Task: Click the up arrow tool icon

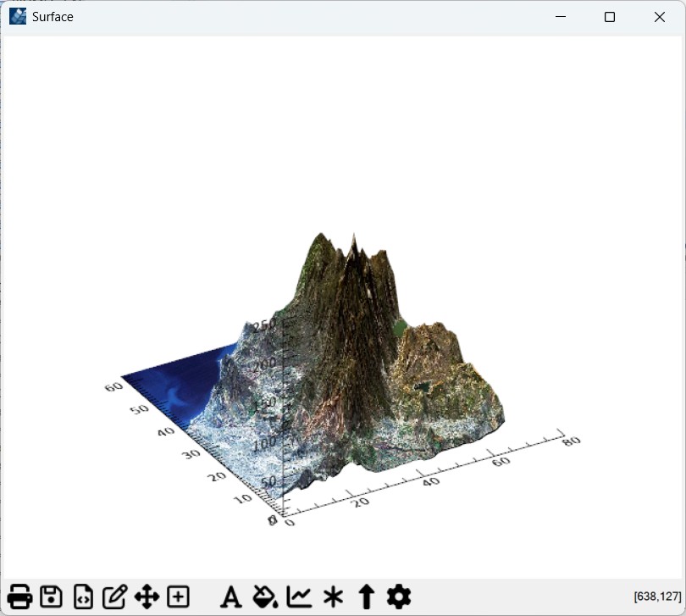Action: 366,597
